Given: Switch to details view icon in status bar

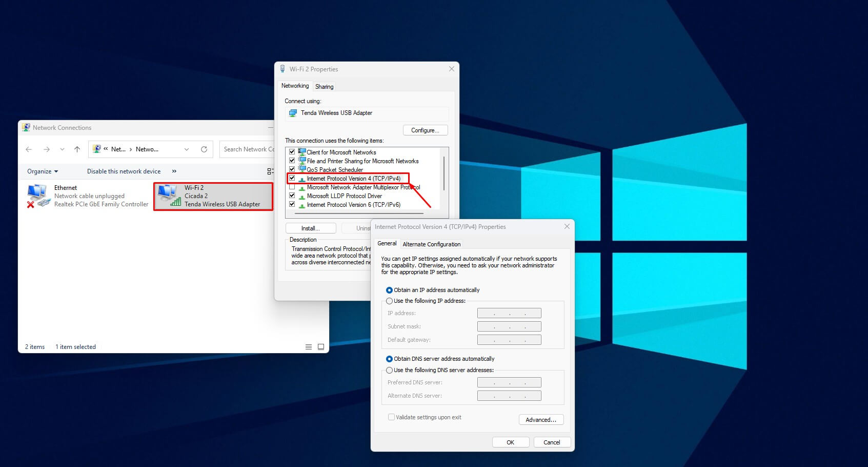Looking at the screenshot, I should [309, 347].
